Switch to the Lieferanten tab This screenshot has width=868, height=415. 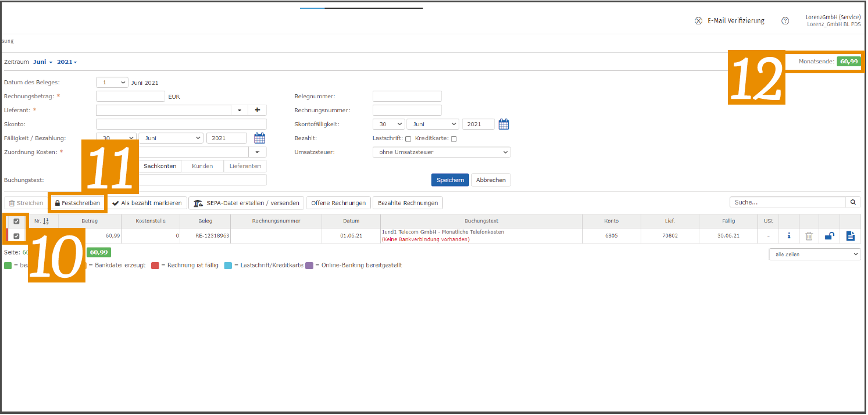245,166
